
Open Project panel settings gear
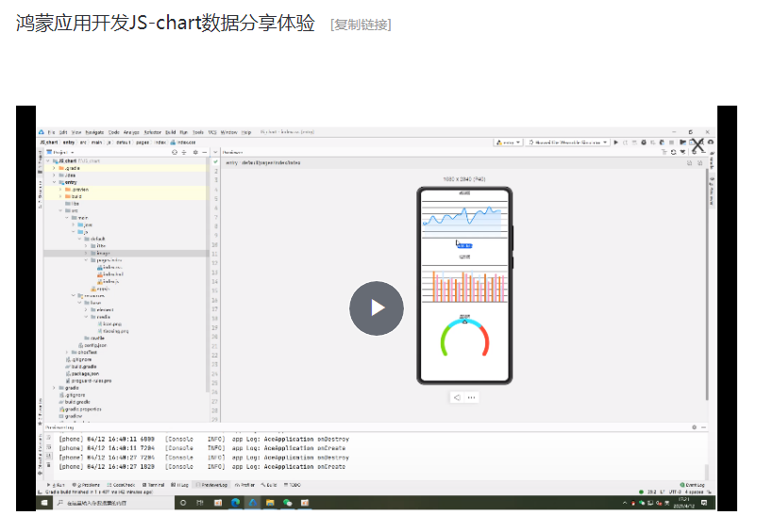tap(195, 152)
